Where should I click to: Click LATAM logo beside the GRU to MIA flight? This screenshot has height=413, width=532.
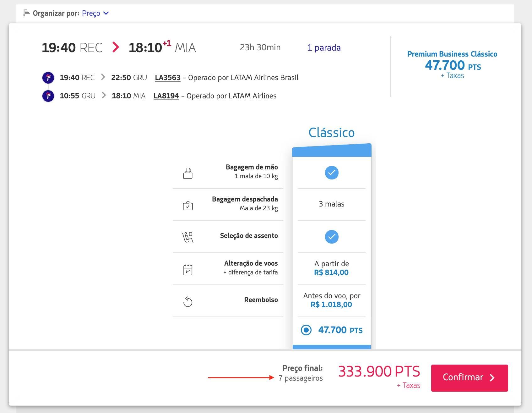coord(48,96)
